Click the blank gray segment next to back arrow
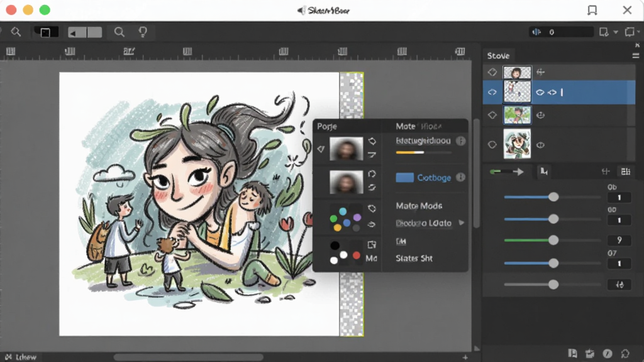This screenshot has width=644, height=362. [x=94, y=33]
